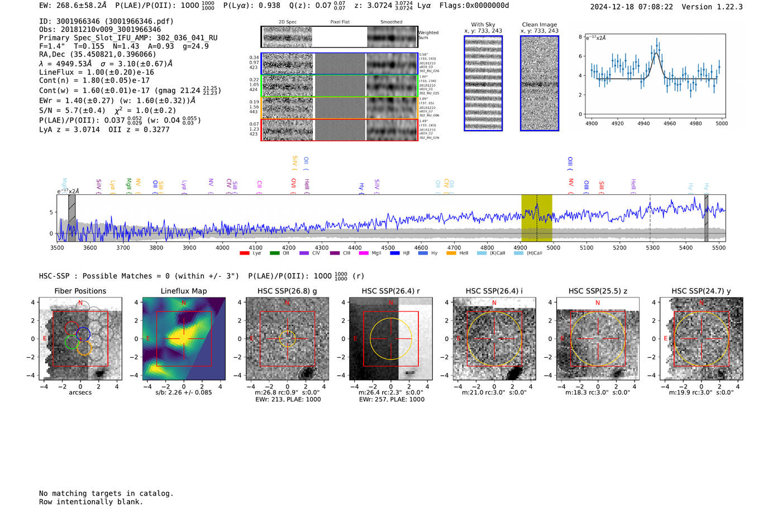This screenshot has width=782, height=532.
Task: Open the HSC SSP(26.4) i cutout
Action: coord(494,339)
